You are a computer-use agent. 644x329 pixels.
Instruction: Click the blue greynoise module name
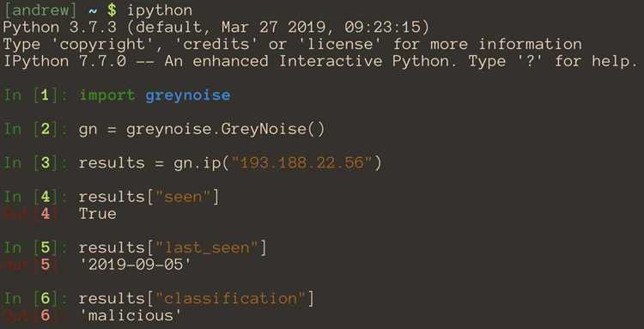point(188,95)
